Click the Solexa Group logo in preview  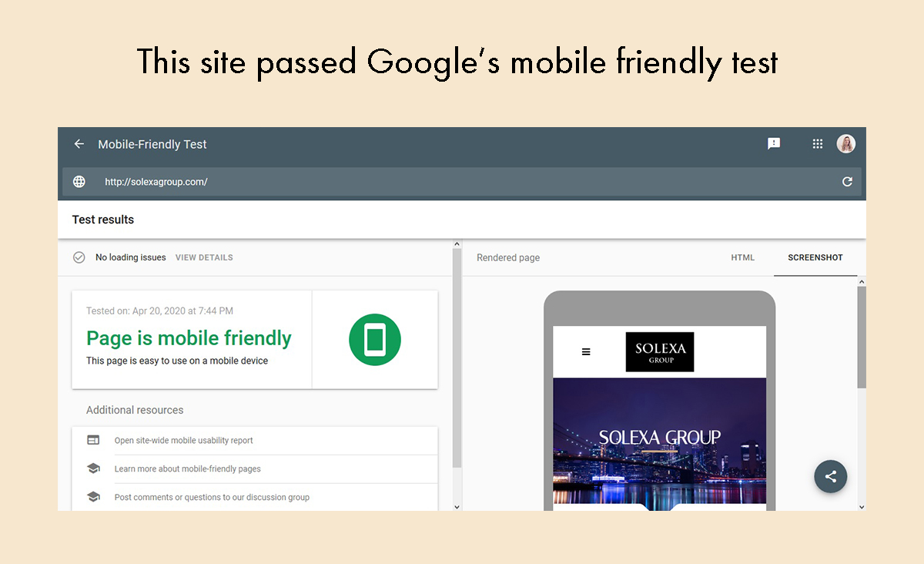(x=660, y=352)
